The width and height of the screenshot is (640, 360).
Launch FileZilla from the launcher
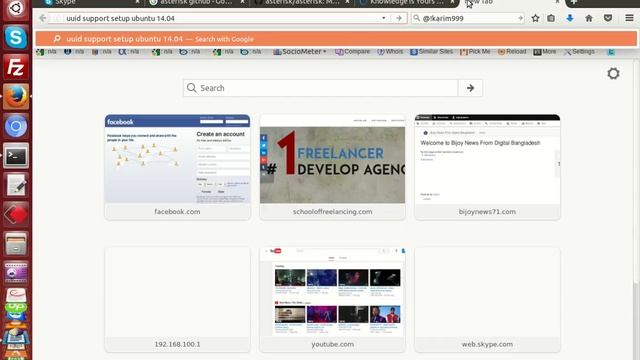[x=16, y=67]
